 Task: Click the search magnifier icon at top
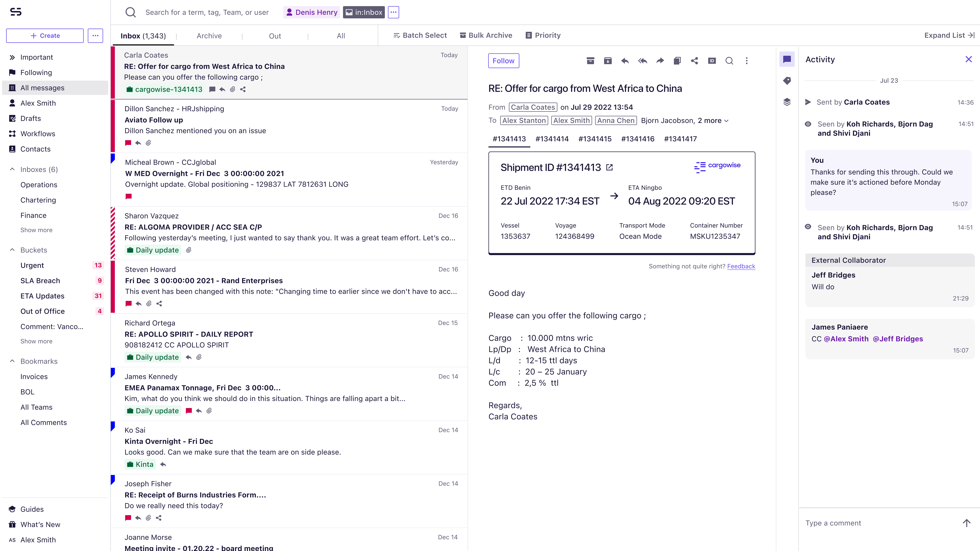[131, 12]
